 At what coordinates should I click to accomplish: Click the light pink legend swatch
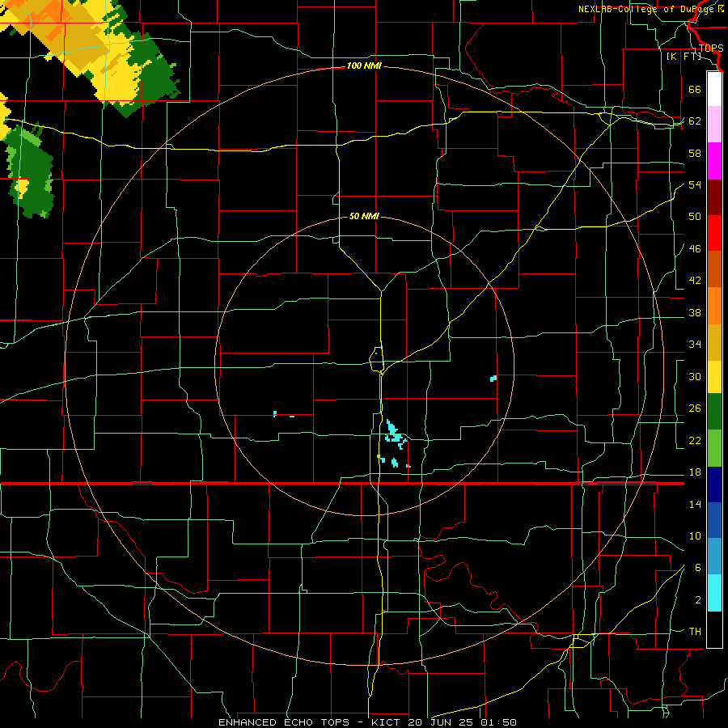[714, 125]
